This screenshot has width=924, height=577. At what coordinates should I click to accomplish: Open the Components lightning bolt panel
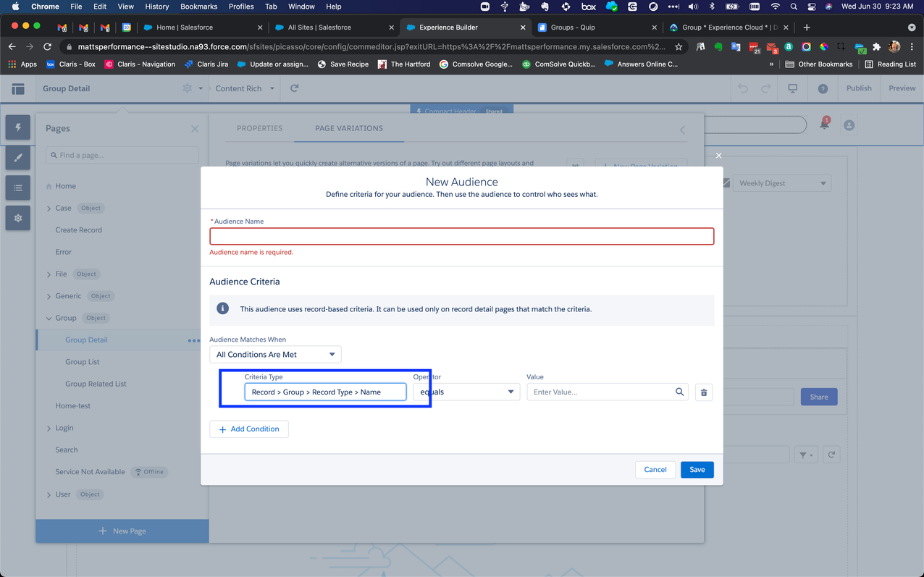pos(18,127)
